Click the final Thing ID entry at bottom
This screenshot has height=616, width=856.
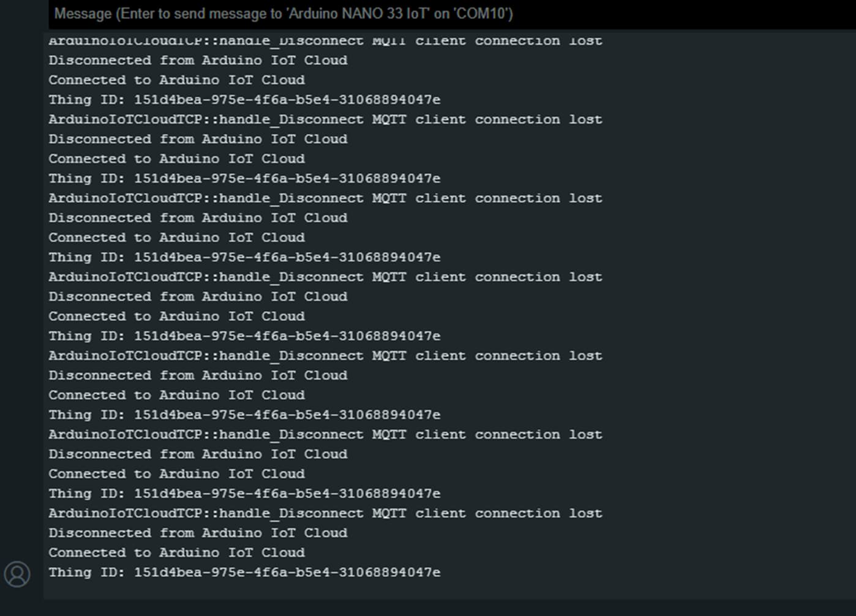click(244, 572)
